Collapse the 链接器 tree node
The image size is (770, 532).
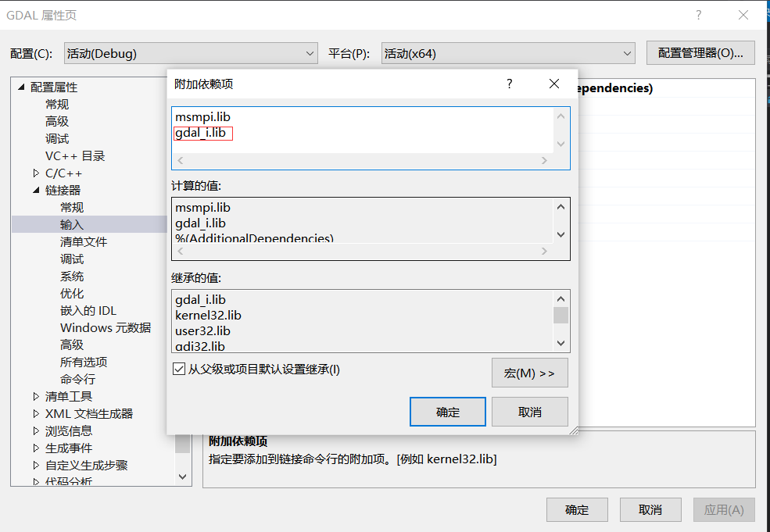(35, 190)
